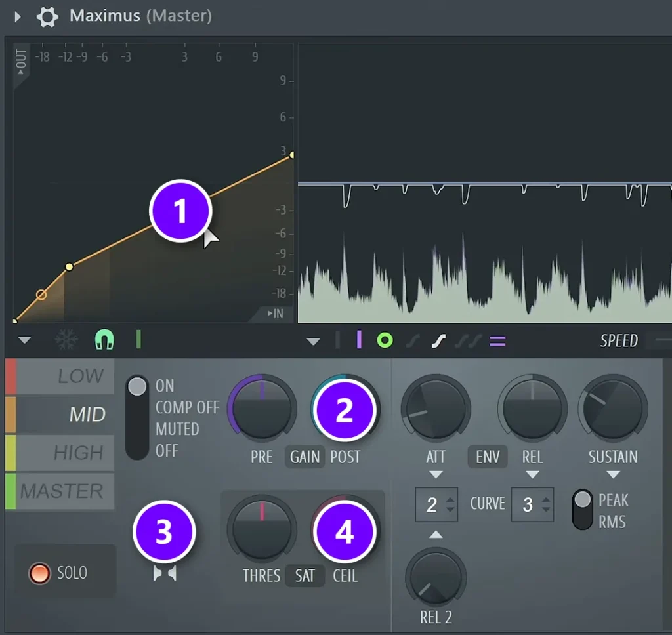Click the Maximus (Master) title text
The width and height of the screenshot is (672, 635).
click(140, 16)
